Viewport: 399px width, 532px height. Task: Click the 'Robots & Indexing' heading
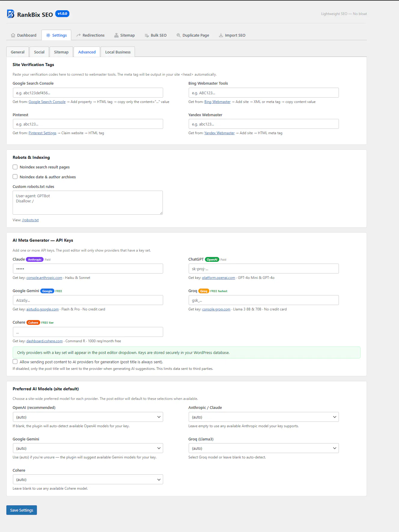point(31,157)
